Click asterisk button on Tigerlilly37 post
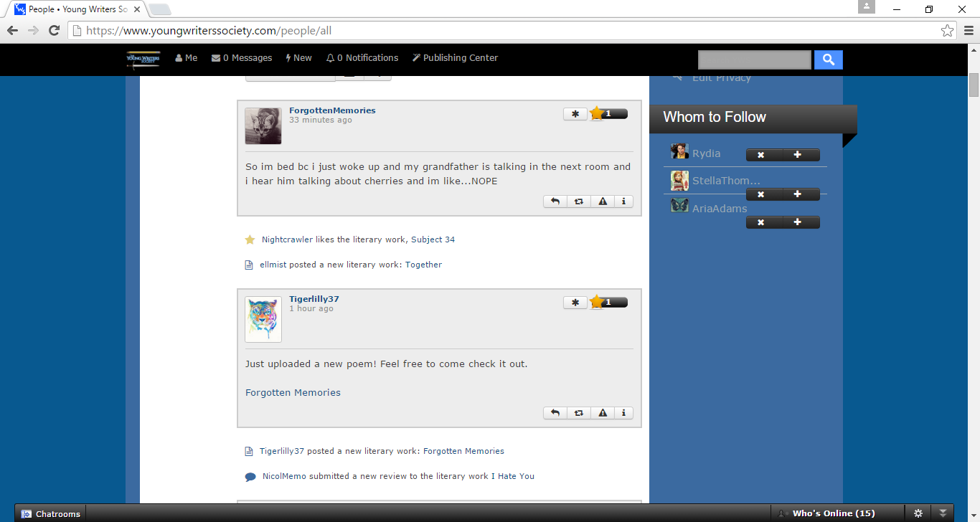Screen dimensions: 980x522 point(575,303)
